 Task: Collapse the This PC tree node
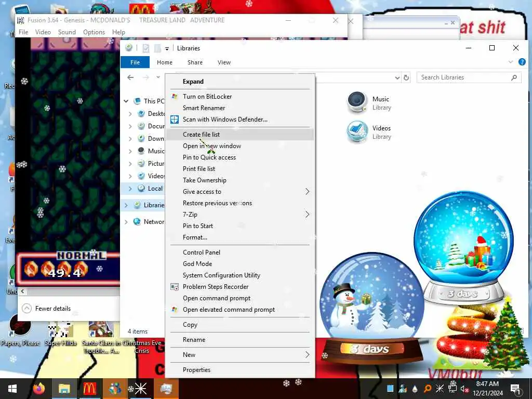tap(126, 101)
